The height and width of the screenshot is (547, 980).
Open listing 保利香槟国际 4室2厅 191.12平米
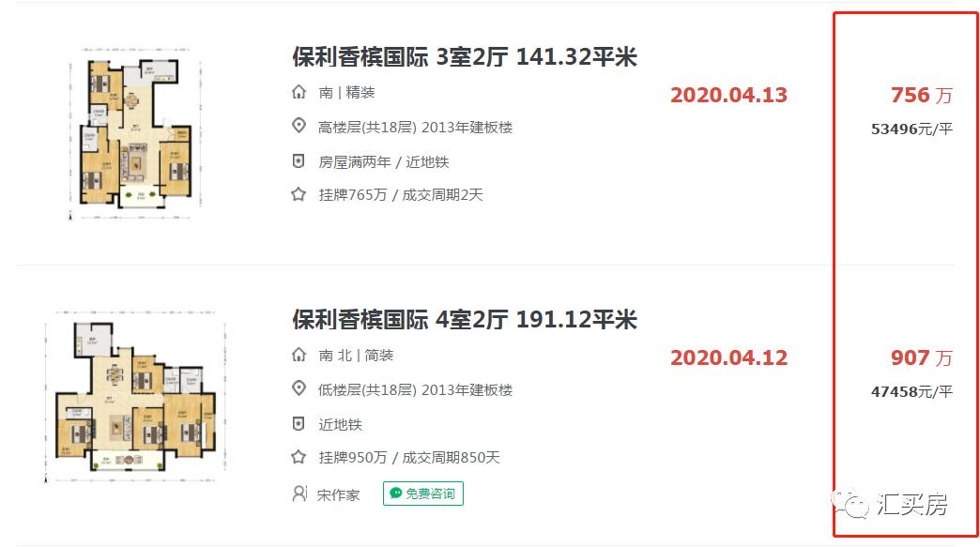(x=462, y=320)
